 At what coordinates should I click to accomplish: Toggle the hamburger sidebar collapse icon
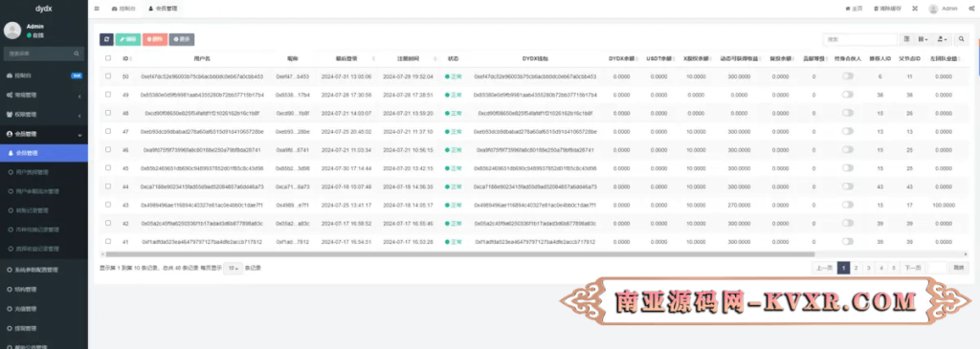97,9
